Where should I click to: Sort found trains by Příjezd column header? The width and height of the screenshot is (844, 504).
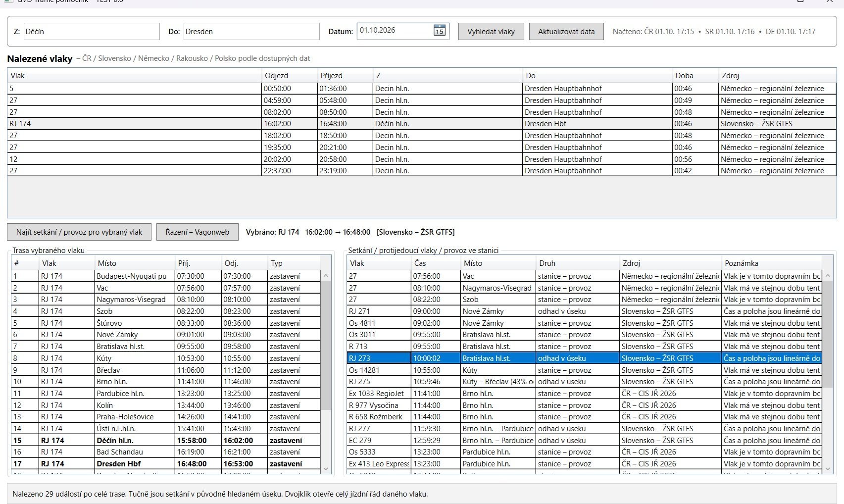345,76
